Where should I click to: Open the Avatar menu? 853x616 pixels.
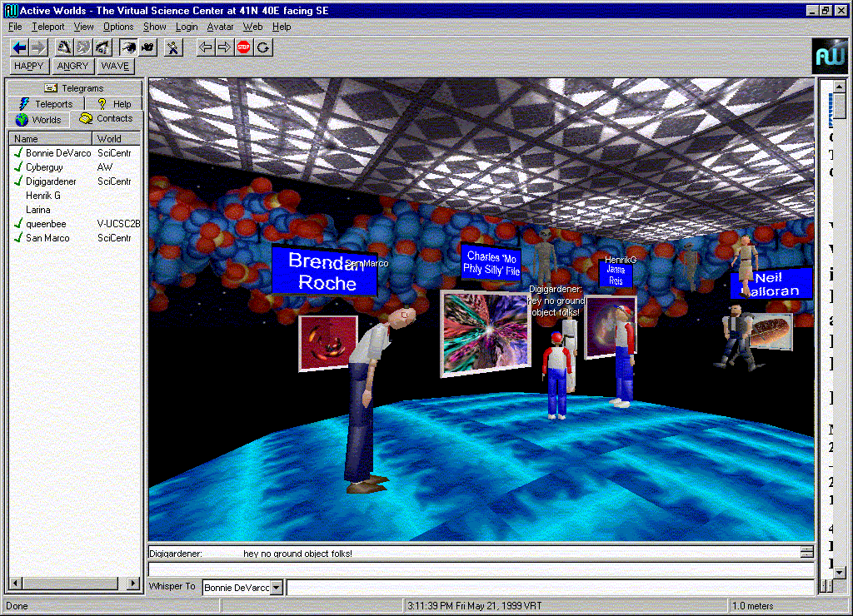coord(220,27)
